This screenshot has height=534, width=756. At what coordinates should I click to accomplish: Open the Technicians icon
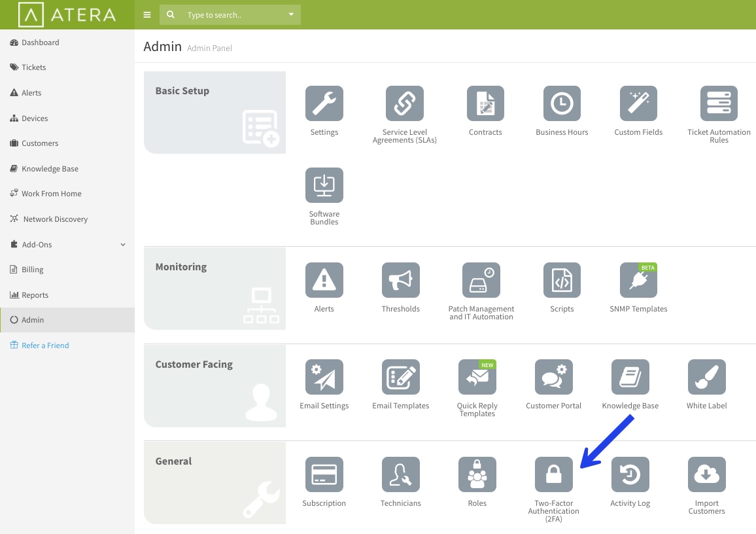pos(401,474)
